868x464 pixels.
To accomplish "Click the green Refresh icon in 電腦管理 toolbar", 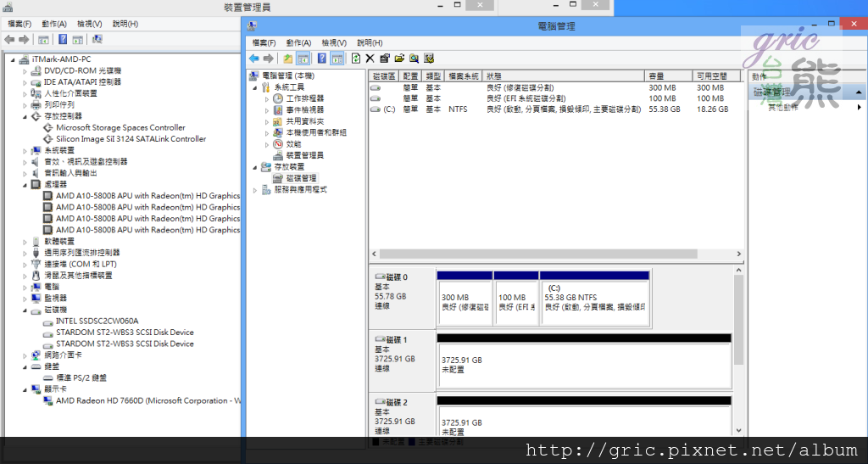I will 356,59.
